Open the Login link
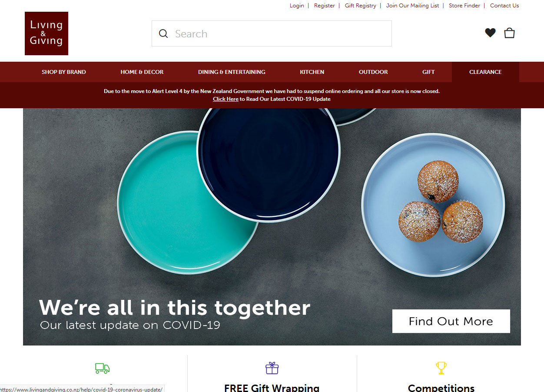 pyautogui.click(x=297, y=6)
